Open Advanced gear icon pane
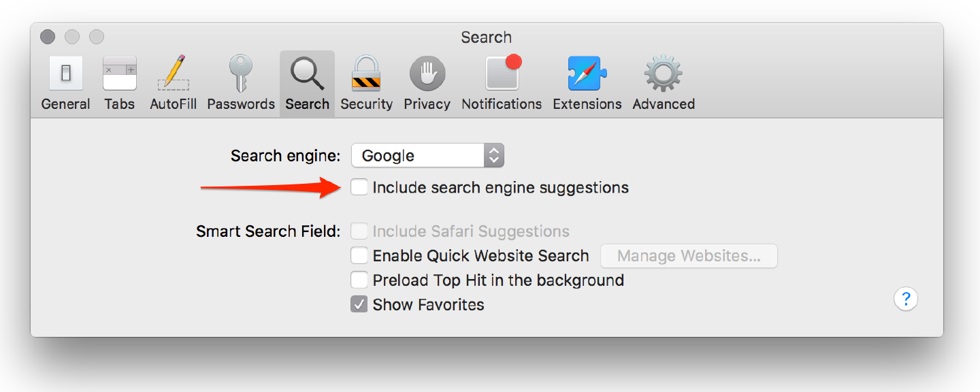This screenshot has height=392, width=980. coord(664,74)
